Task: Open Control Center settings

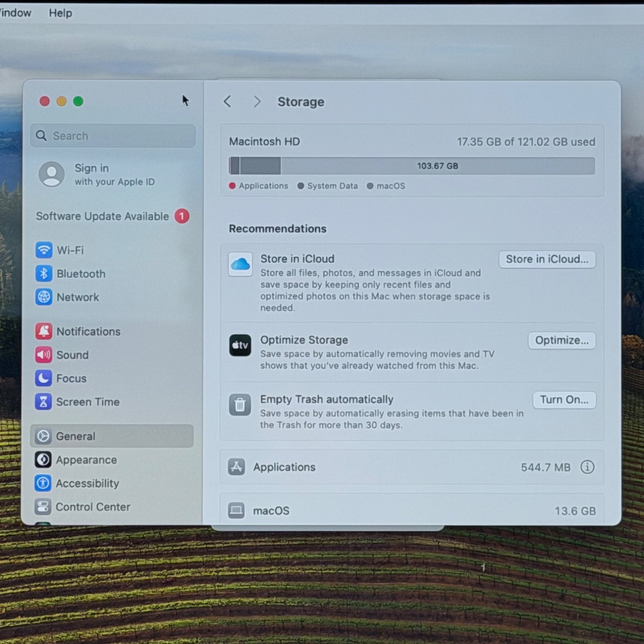Action: click(92, 507)
